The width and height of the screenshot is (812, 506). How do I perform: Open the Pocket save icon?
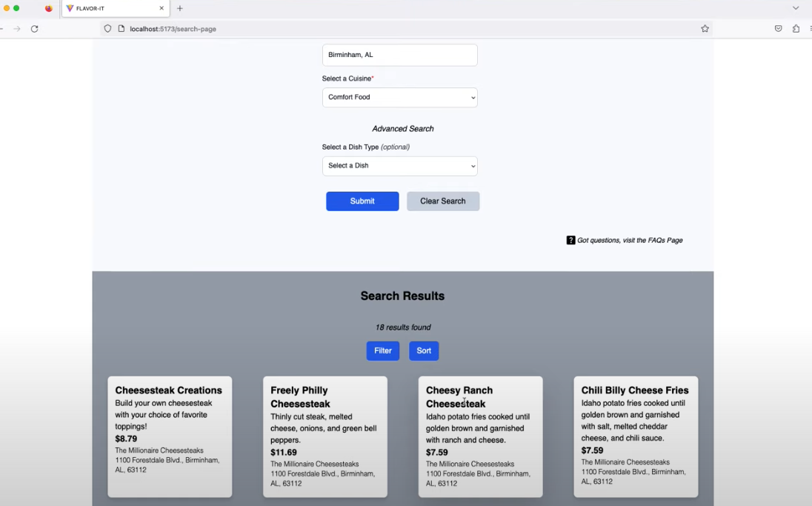[779, 29]
